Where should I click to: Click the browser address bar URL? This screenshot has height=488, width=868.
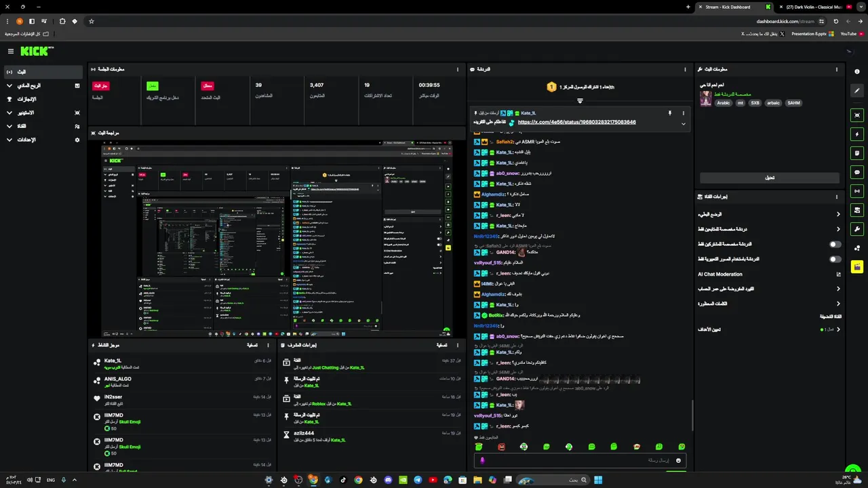point(785,21)
